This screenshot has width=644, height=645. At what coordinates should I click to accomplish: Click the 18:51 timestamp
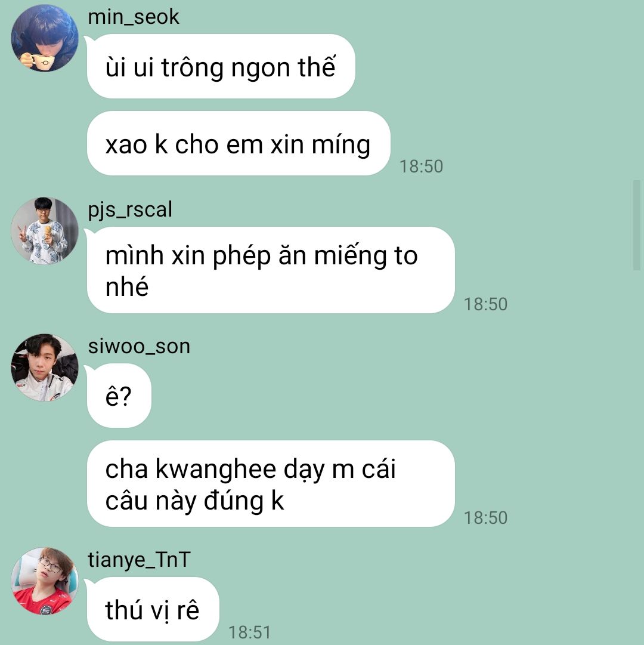click(x=249, y=632)
